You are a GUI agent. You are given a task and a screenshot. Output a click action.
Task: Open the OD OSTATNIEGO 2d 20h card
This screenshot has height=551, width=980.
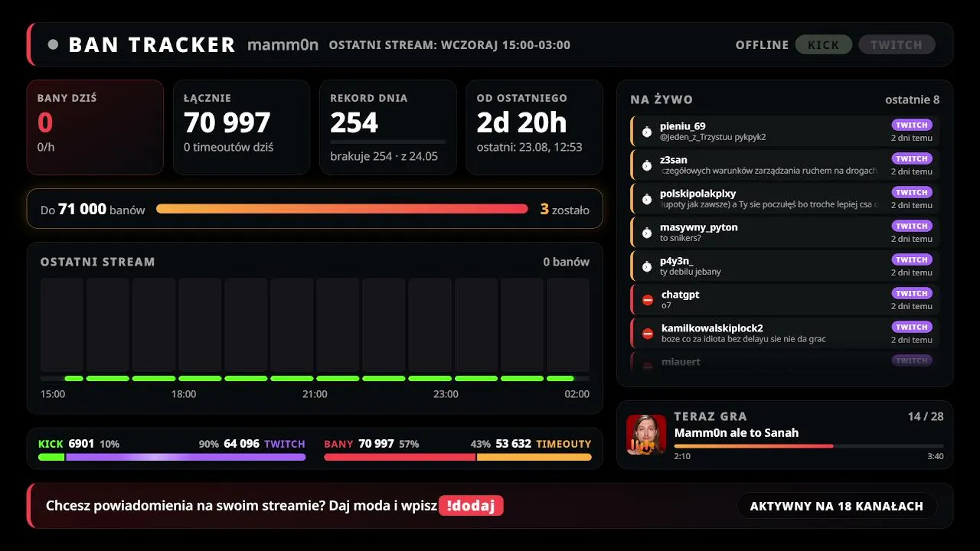click(534, 127)
